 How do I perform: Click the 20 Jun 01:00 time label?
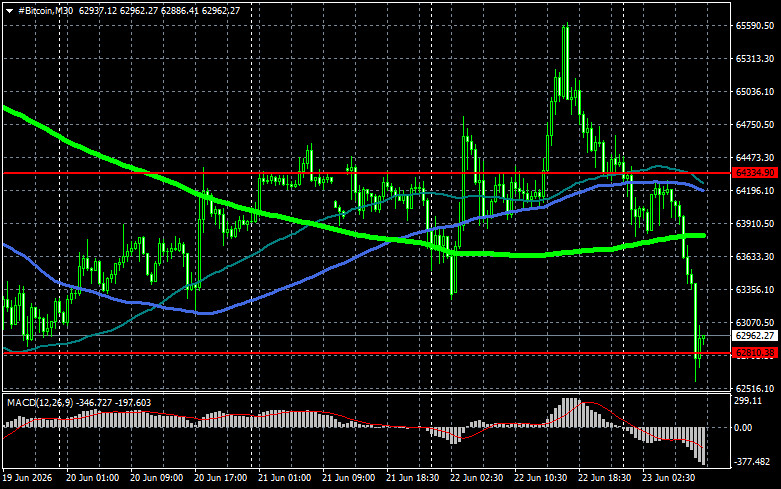click(x=93, y=478)
